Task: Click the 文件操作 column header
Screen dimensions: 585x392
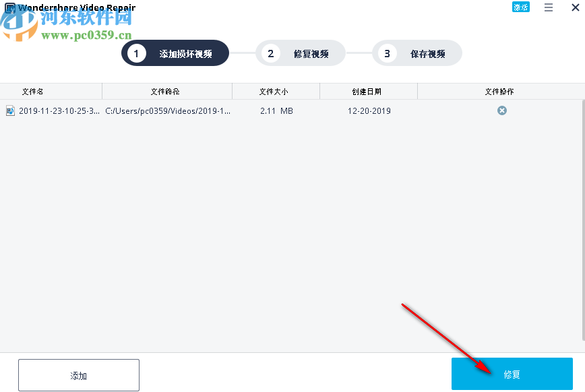Action: click(x=500, y=91)
